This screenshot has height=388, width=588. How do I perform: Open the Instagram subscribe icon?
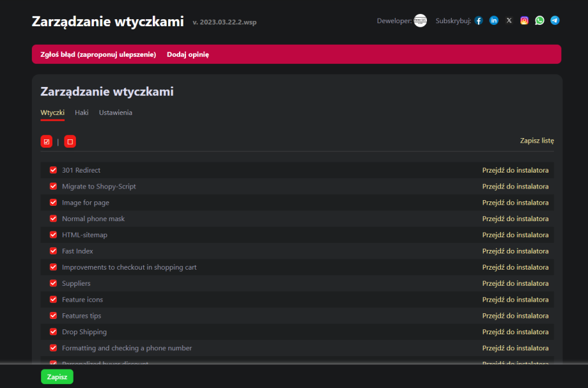tap(525, 20)
